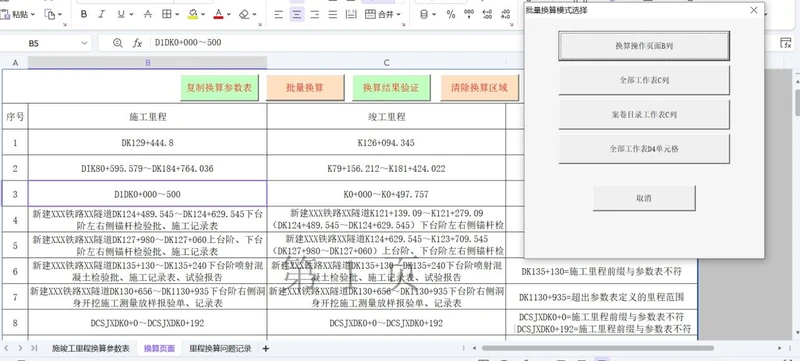This screenshot has width=800, height=361.
Task: Go to previous sheet tab arrow
Action: point(6,348)
